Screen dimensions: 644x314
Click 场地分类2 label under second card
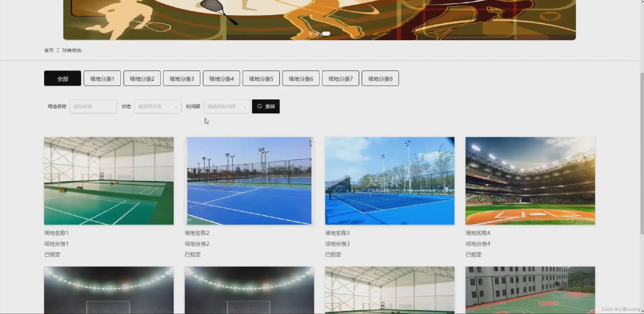(197, 244)
